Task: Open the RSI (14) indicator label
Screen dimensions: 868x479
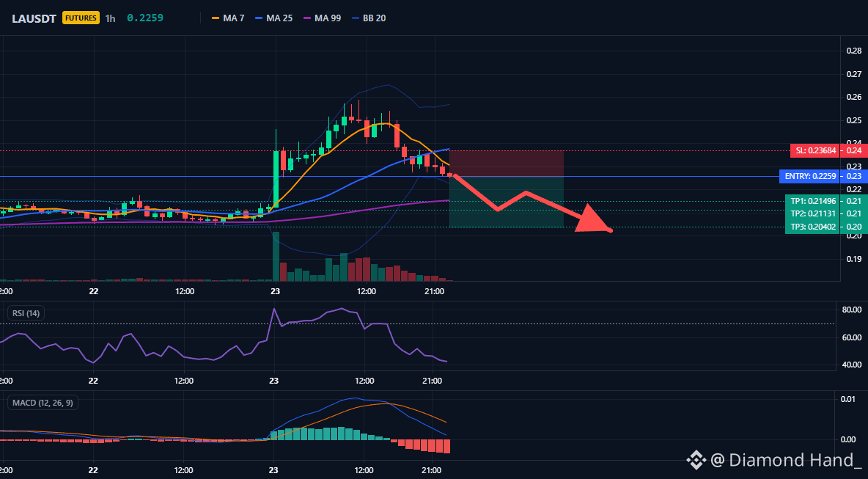Action: [x=26, y=313]
